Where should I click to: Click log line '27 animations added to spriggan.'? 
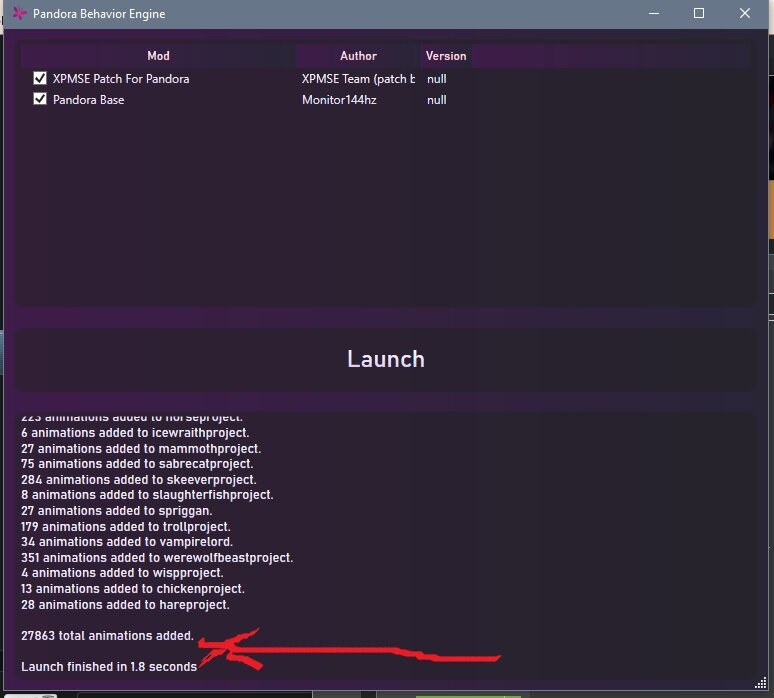pyautogui.click(x=116, y=510)
